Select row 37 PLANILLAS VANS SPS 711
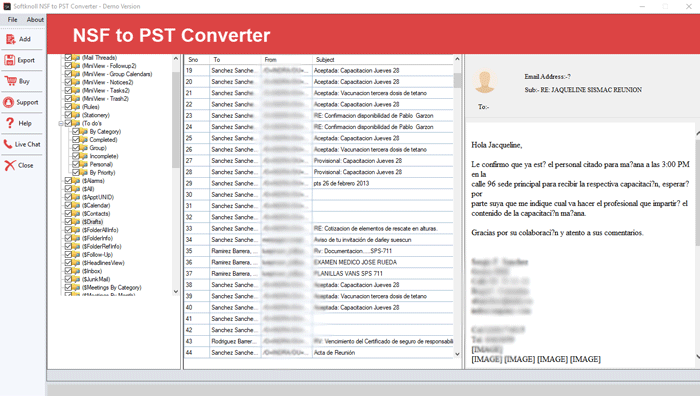 (319, 274)
